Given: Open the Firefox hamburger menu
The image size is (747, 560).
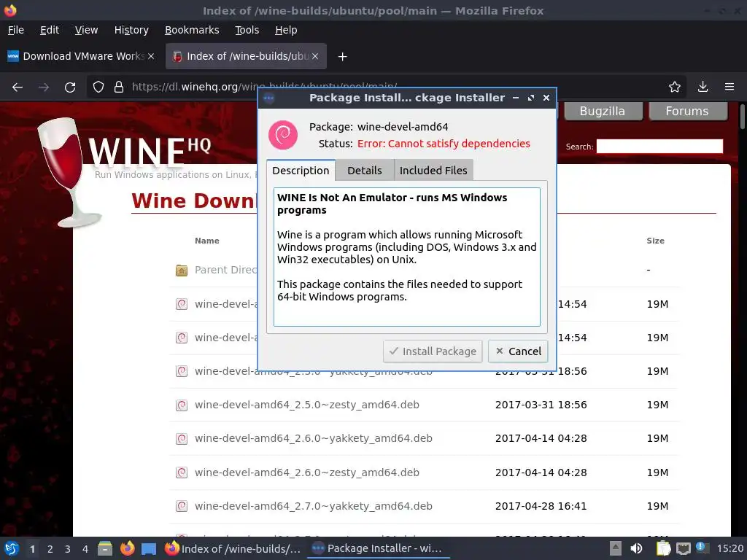Looking at the screenshot, I should coord(729,87).
